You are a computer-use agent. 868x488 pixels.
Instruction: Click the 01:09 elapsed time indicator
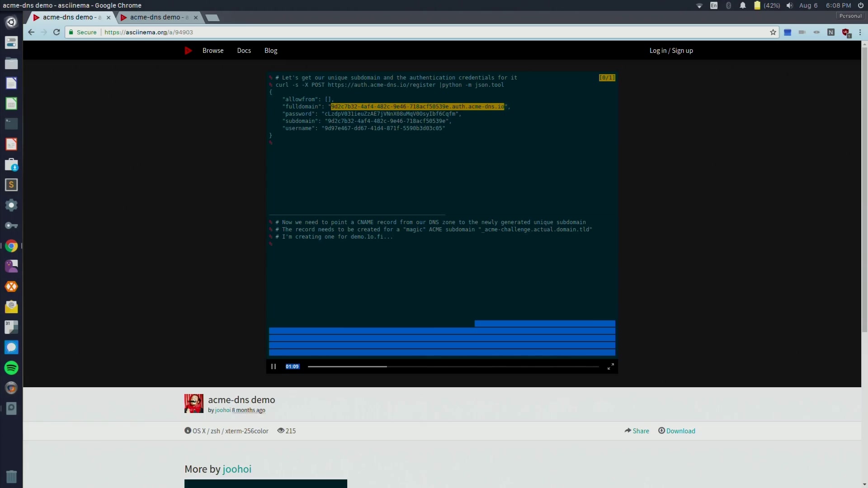click(x=292, y=366)
